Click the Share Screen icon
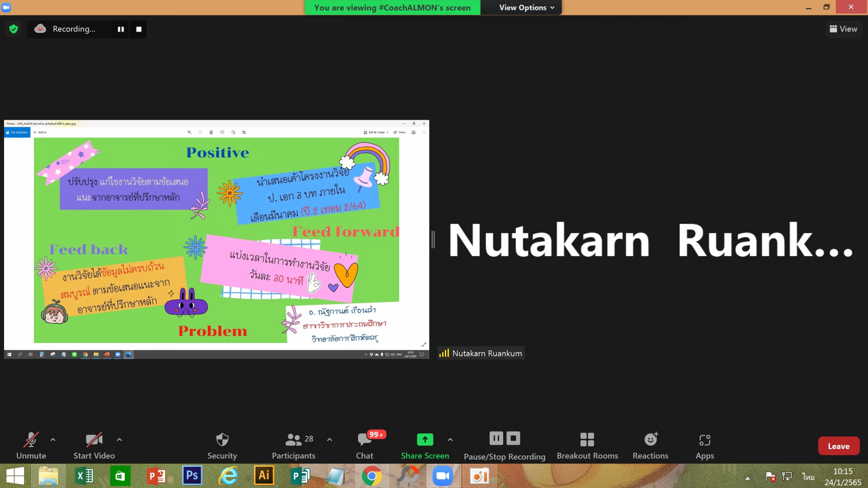Screen dimensions: 868x488 [x=425, y=440]
